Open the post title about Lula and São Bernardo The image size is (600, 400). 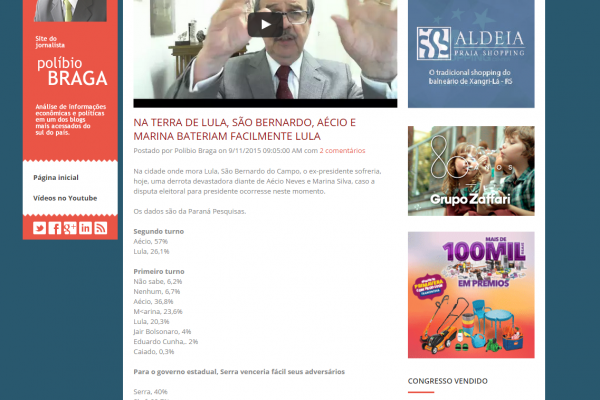pos(245,128)
